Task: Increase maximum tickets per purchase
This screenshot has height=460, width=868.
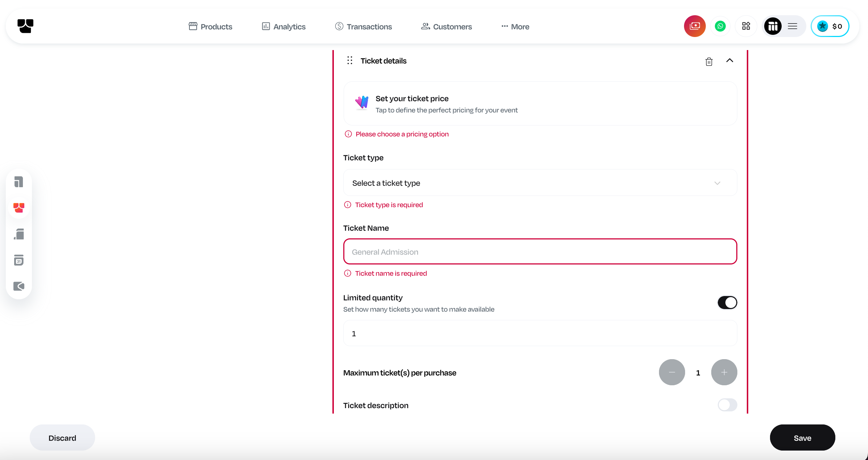Action: pos(724,372)
